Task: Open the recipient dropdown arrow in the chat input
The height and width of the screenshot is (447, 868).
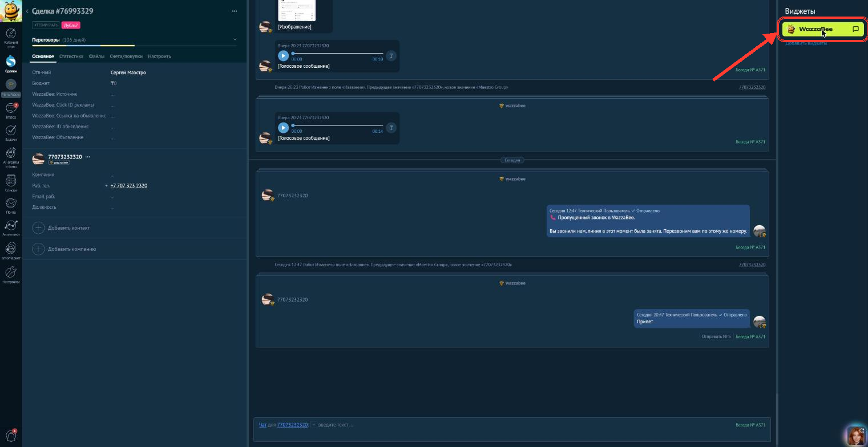Action: (x=313, y=425)
